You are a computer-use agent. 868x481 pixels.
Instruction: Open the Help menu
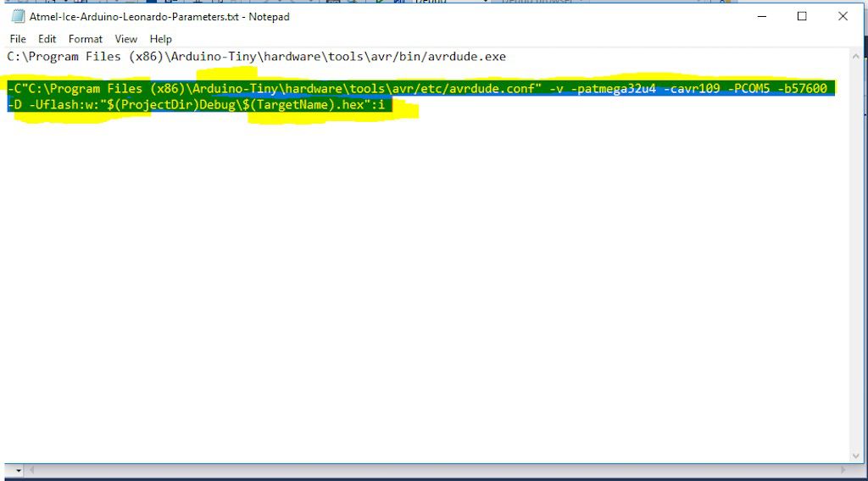pyautogui.click(x=160, y=39)
